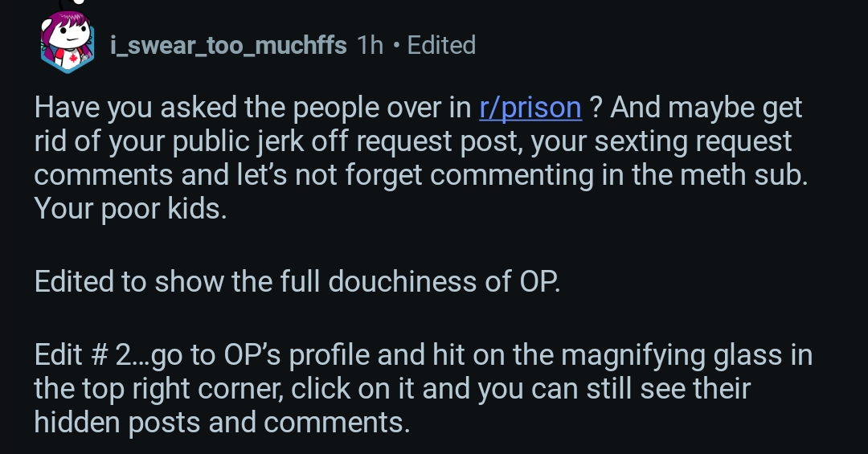This screenshot has width=868, height=454.
Task: Click the dot separator before Edited
Action: (x=395, y=45)
